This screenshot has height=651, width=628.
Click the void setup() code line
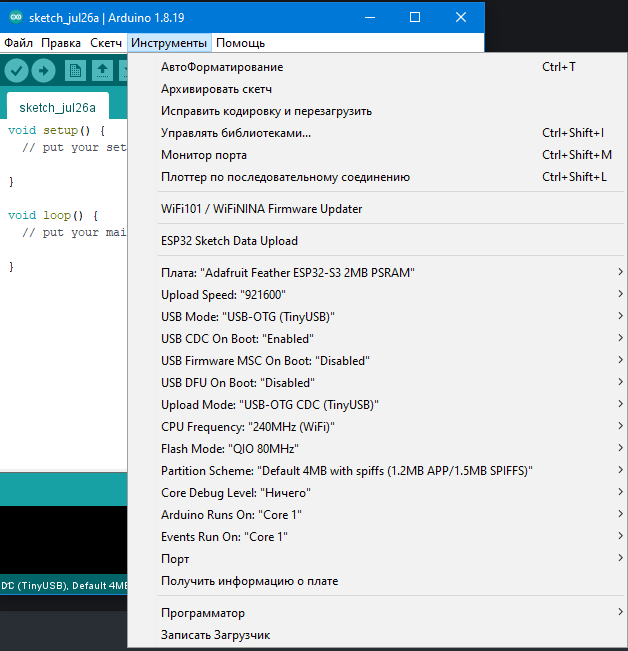tap(57, 130)
